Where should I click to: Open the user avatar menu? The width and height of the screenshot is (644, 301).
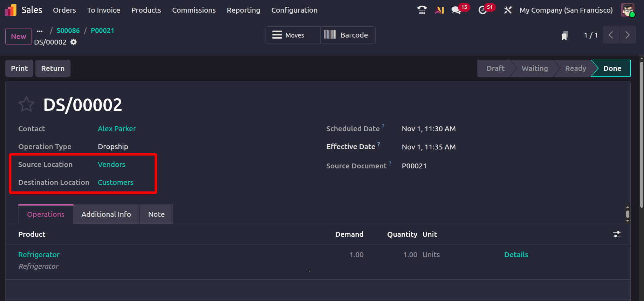(628, 10)
